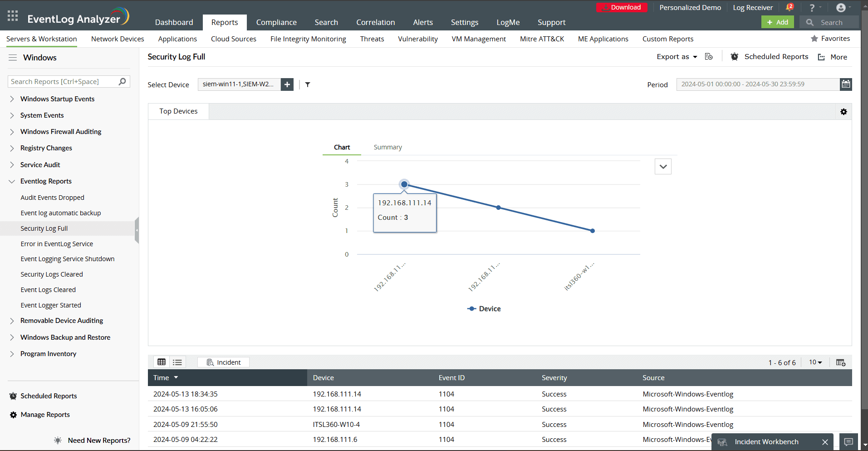This screenshot has width=868, height=451.
Task: Expand Windows Backup and Restore
Action: [12, 337]
